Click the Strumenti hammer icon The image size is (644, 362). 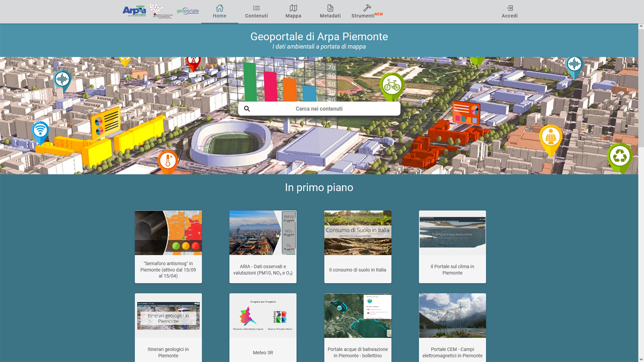pyautogui.click(x=367, y=8)
